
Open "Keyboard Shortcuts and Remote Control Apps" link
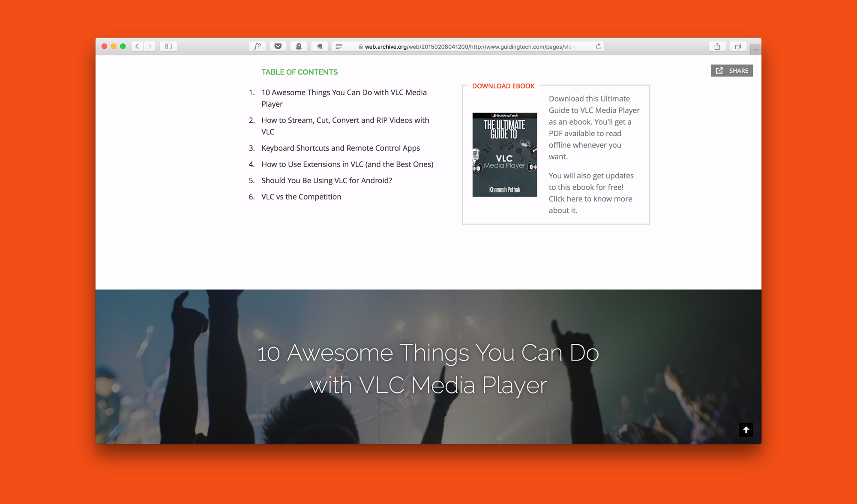click(x=341, y=148)
